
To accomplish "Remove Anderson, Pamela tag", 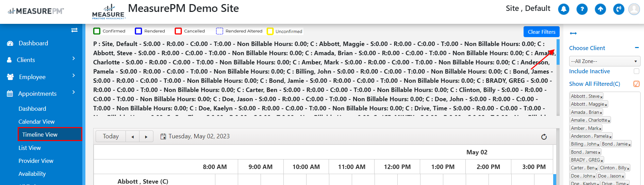I will [610, 137].
